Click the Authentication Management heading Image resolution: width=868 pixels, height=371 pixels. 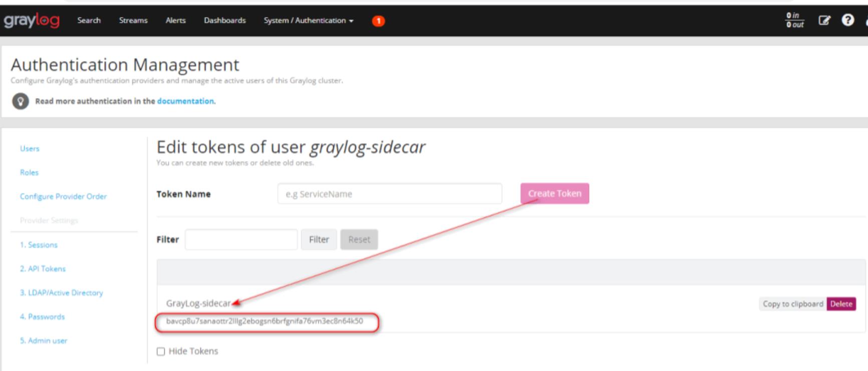[125, 65]
